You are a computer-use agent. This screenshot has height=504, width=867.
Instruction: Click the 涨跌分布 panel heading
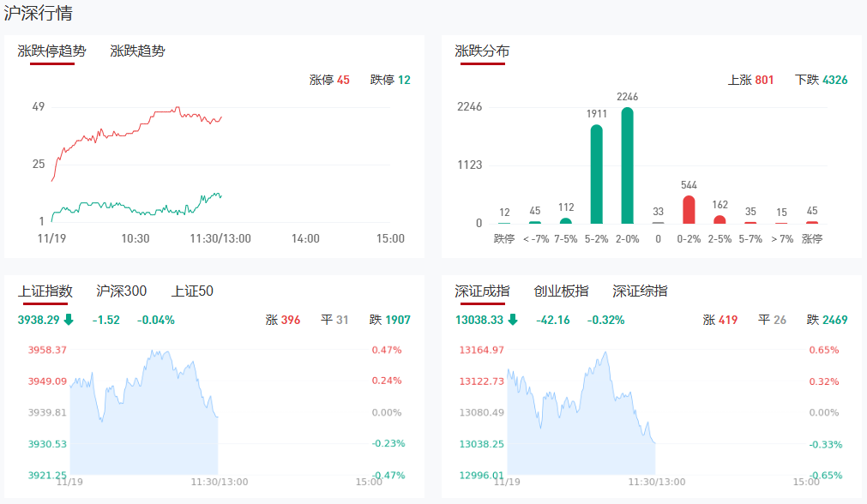(482, 51)
